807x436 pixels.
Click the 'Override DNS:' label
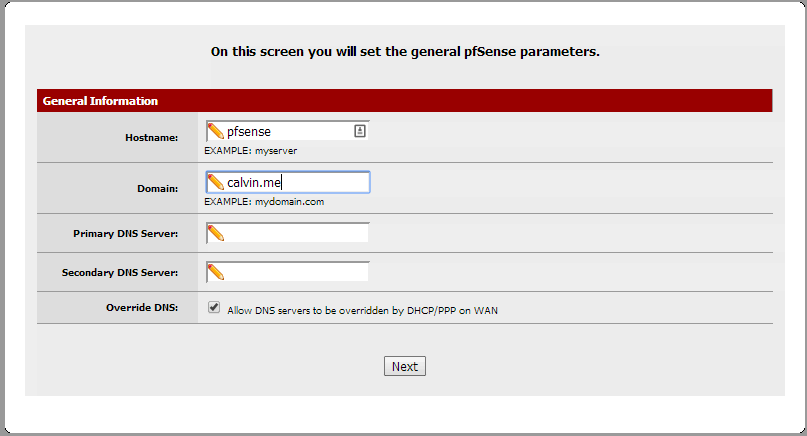[x=142, y=307]
